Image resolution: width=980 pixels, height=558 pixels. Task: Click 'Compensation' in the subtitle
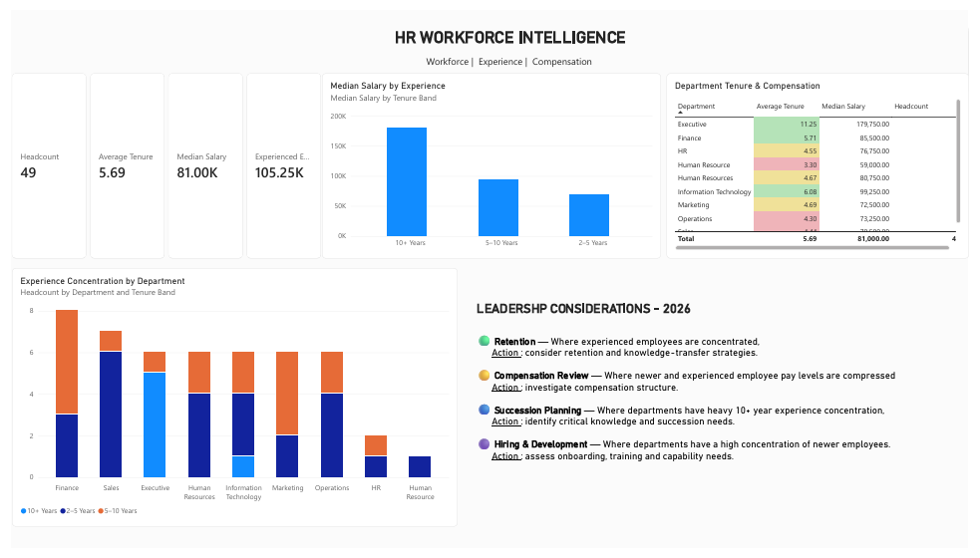562,62
